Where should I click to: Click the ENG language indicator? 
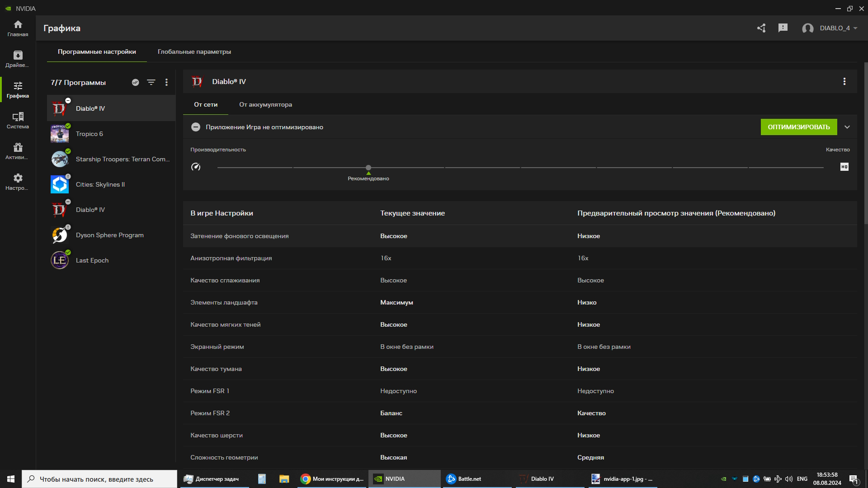pos(802,479)
